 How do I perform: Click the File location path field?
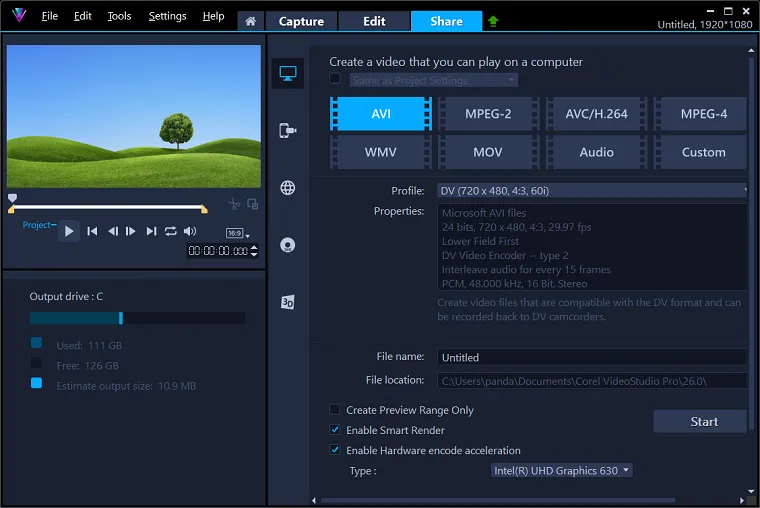592,381
